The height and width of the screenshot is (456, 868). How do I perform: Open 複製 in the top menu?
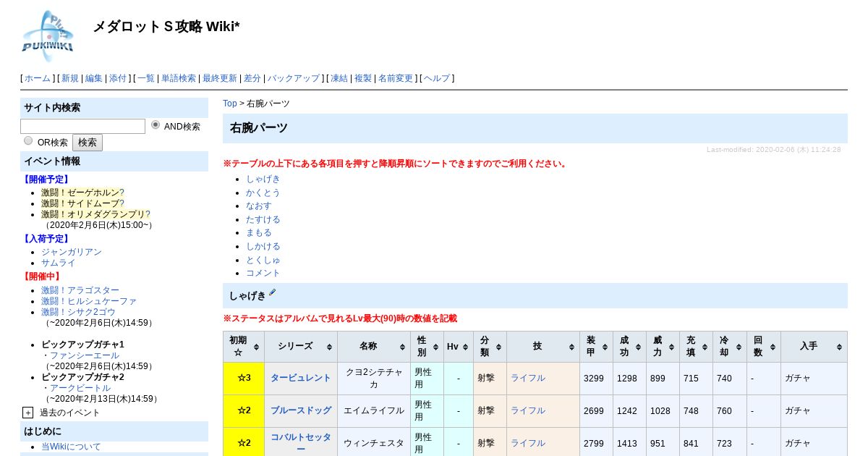pyautogui.click(x=363, y=78)
